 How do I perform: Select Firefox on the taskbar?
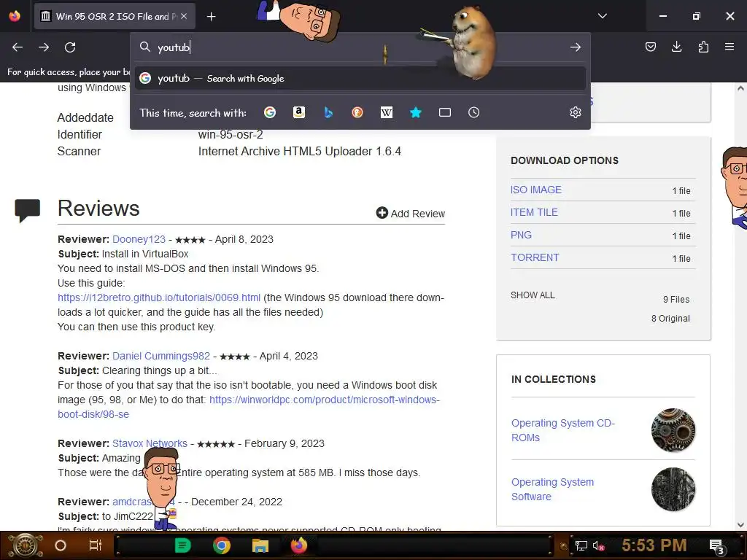pyautogui.click(x=299, y=545)
